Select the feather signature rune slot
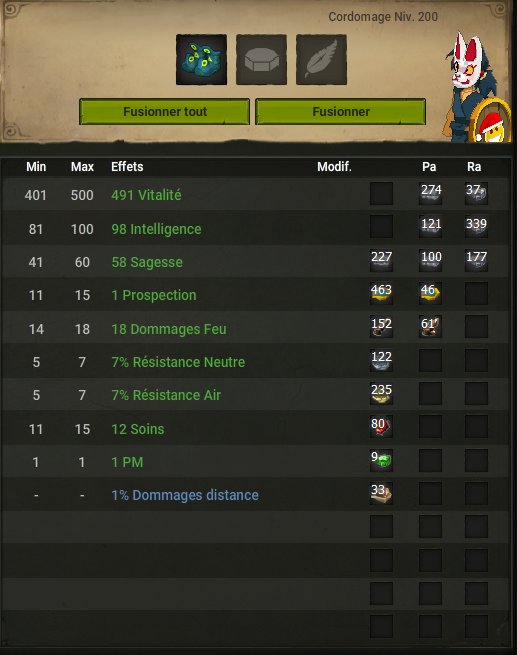Viewport: 517px width, 655px height. (321, 60)
